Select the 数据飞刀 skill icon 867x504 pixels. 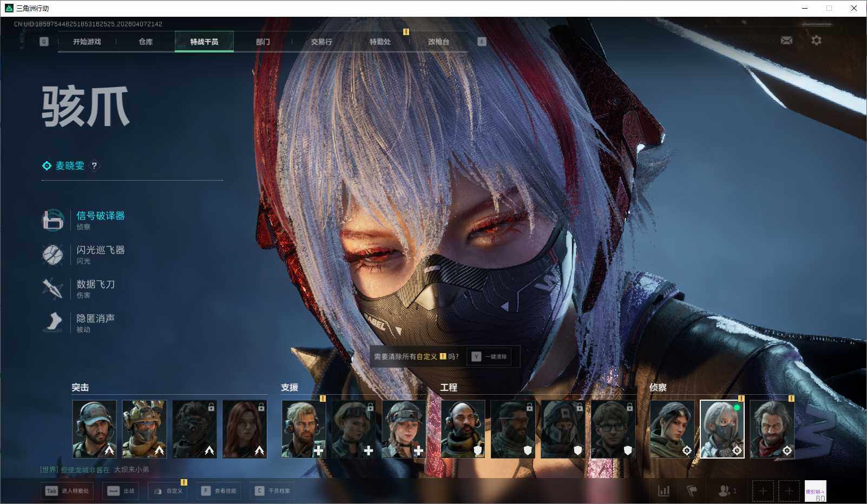coord(53,288)
